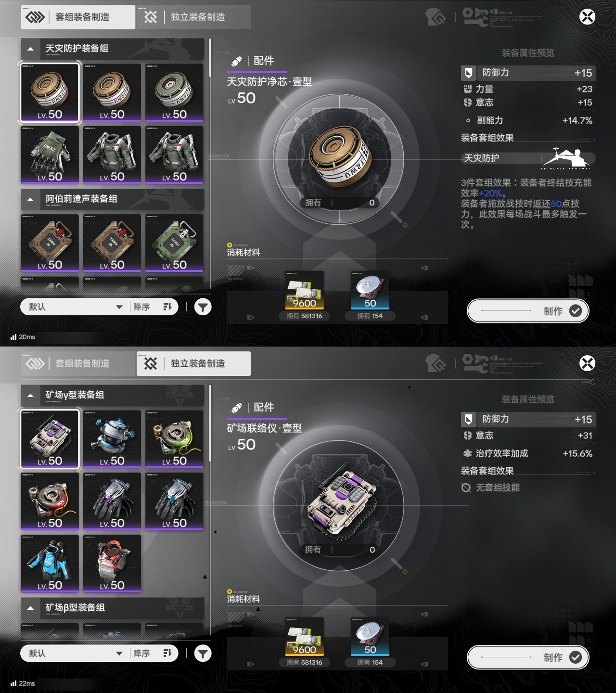This screenshot has height=693, width=616.
Task: Click the upper equipment list scrollbar
Action: tap(210, 58)
